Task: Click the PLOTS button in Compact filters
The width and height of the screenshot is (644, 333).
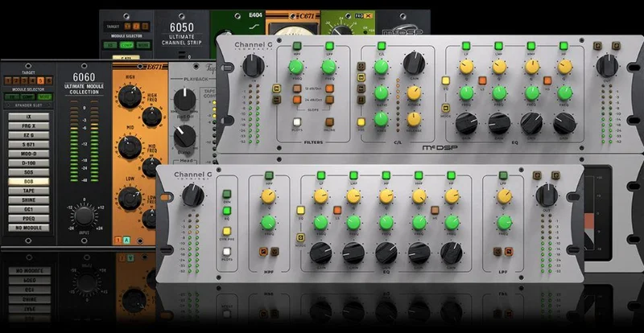Action: [297, 122]
